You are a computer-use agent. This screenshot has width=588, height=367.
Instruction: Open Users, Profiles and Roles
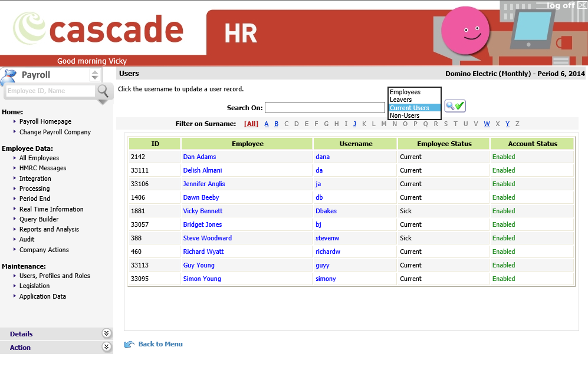tap(54, 276)
